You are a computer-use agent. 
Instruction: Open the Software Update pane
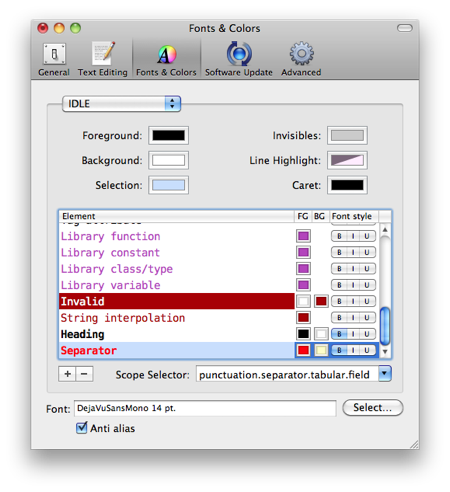(x=239, y=59)
